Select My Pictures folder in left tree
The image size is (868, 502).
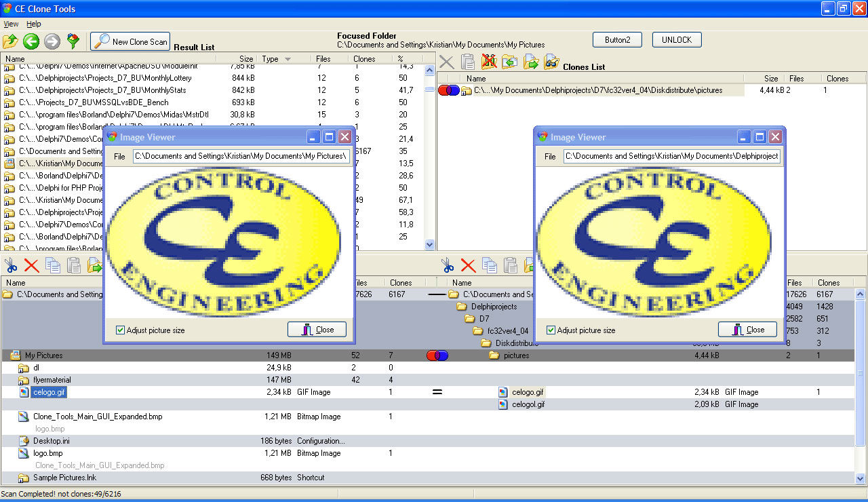coord(43,355)
